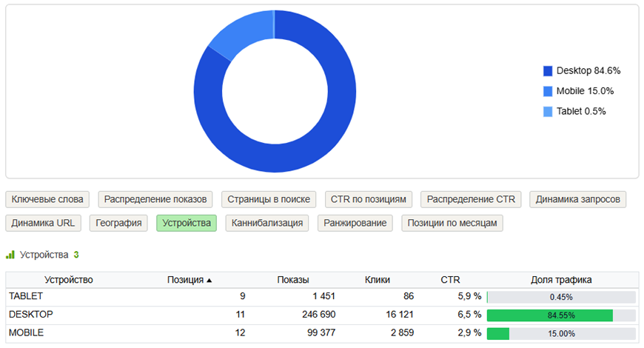Switch to Распределение показов tab
The height and width of the screenshot is (348, 644).
pos(156,199)
